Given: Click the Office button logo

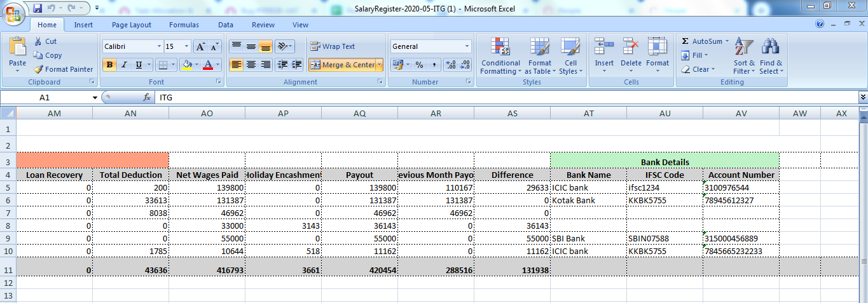Looking at the screenshot, I should [x=14, y=13].
